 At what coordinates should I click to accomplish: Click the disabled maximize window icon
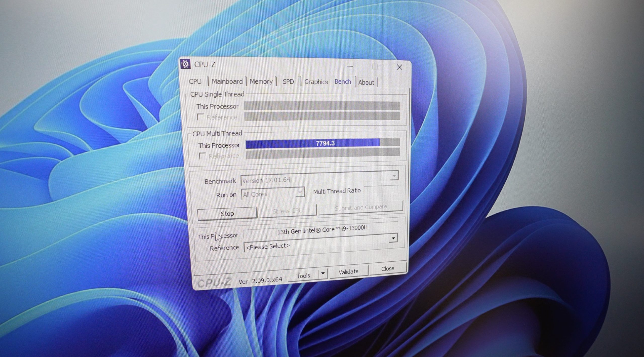(375, 67)
